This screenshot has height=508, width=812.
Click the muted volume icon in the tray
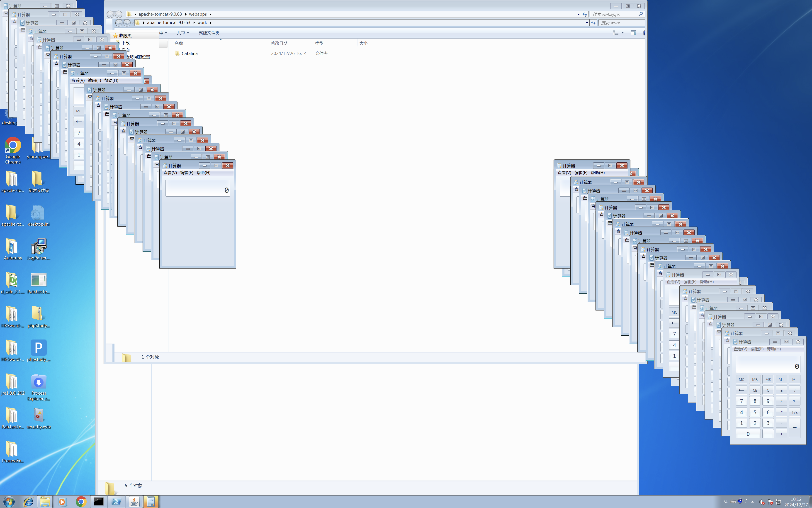(x=762, y=502)
